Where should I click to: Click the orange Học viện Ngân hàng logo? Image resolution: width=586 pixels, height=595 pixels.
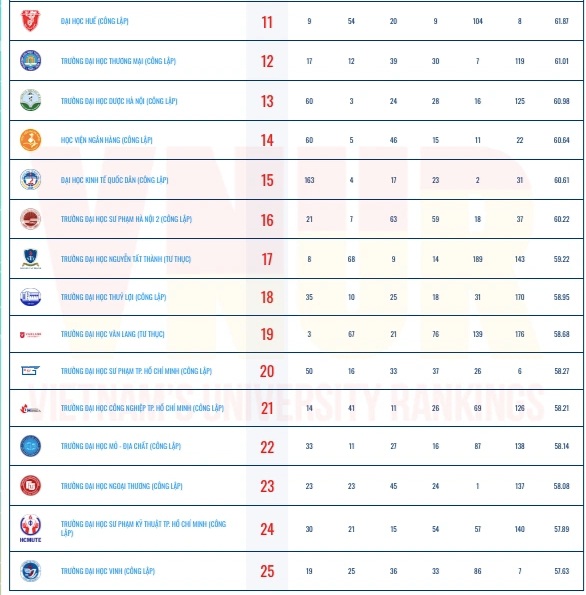30,140
